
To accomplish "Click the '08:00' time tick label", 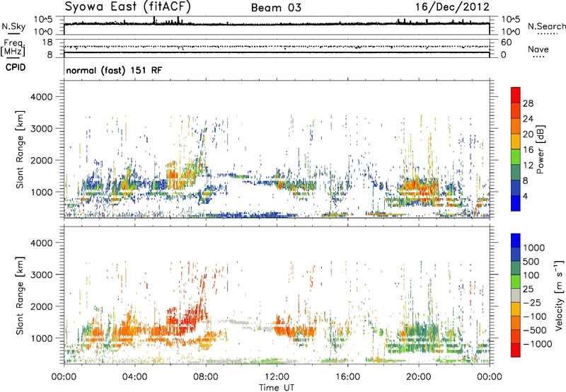I will (206, 377).
